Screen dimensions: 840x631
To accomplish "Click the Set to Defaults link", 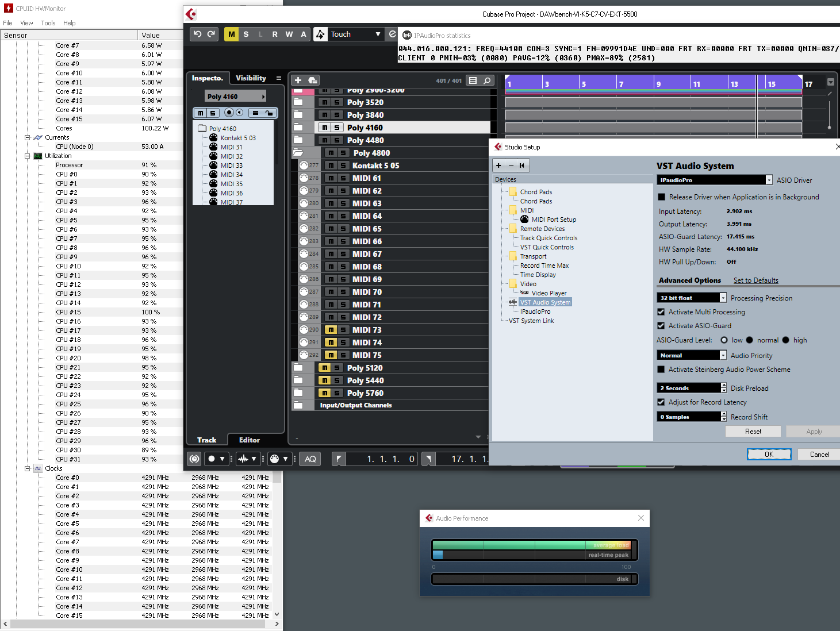I will [x=756, y=280].
